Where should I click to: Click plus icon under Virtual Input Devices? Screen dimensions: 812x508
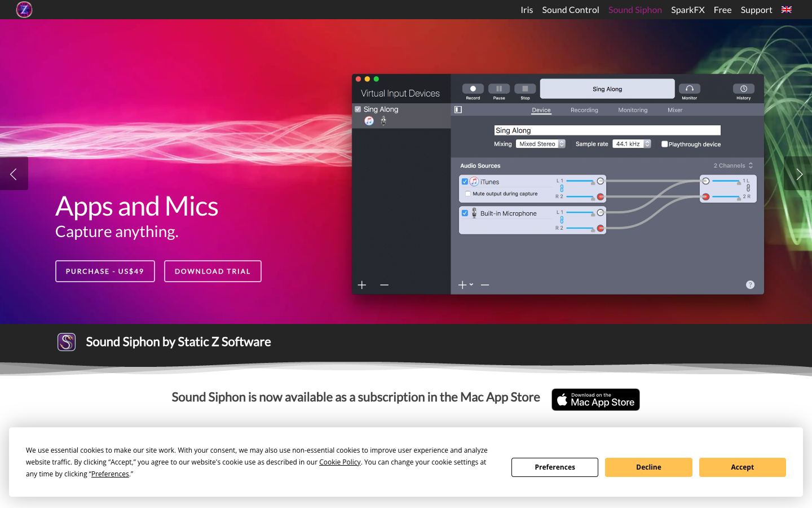[x=362, y=285]
